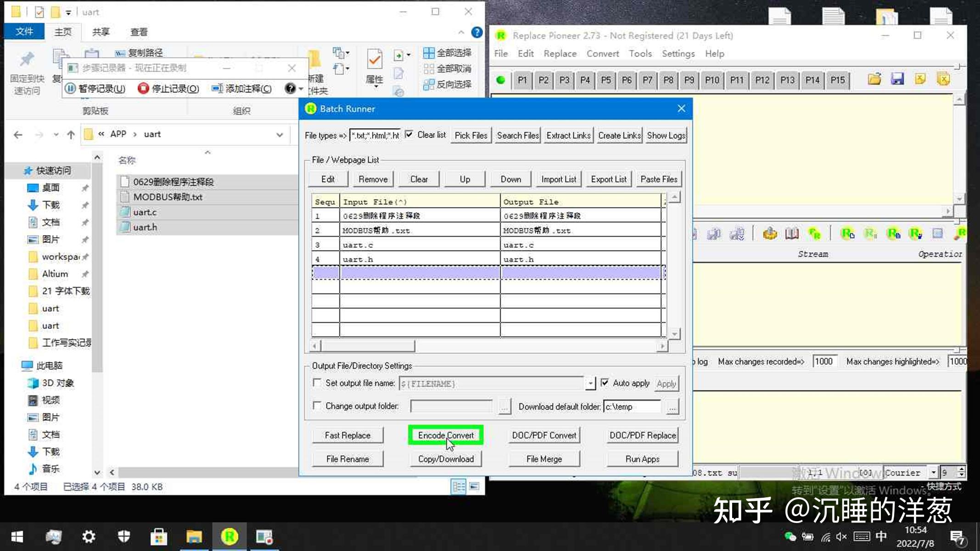Screen dimensions: 980x551
Task: Switch to the 查看 tab in Explorer
Action: click(139, 32)
